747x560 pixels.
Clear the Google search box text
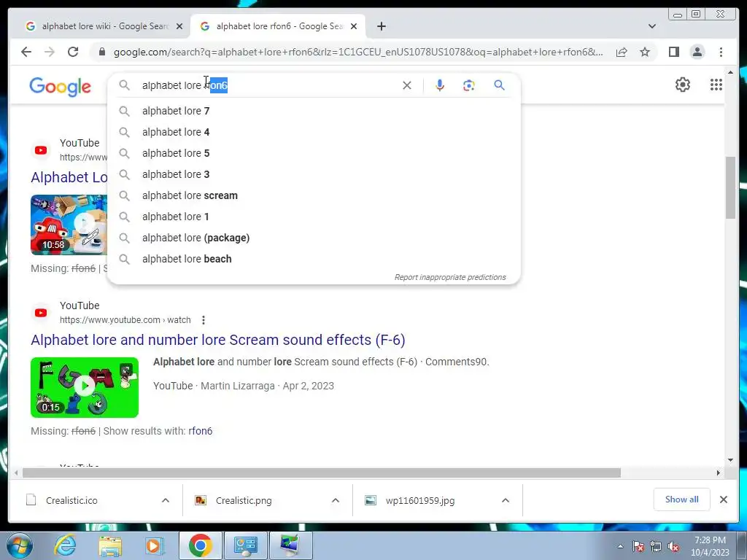tap(407, 85)
